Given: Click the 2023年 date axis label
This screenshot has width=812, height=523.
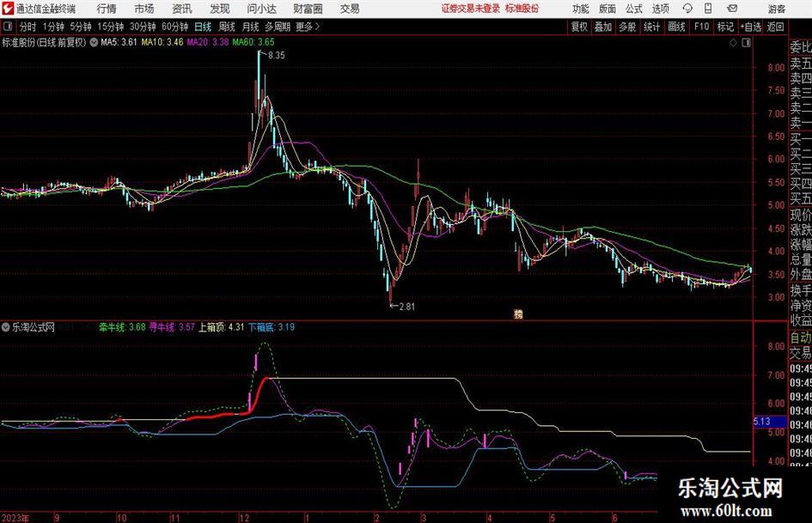Looking at the screenshot, I should [15, 518].
